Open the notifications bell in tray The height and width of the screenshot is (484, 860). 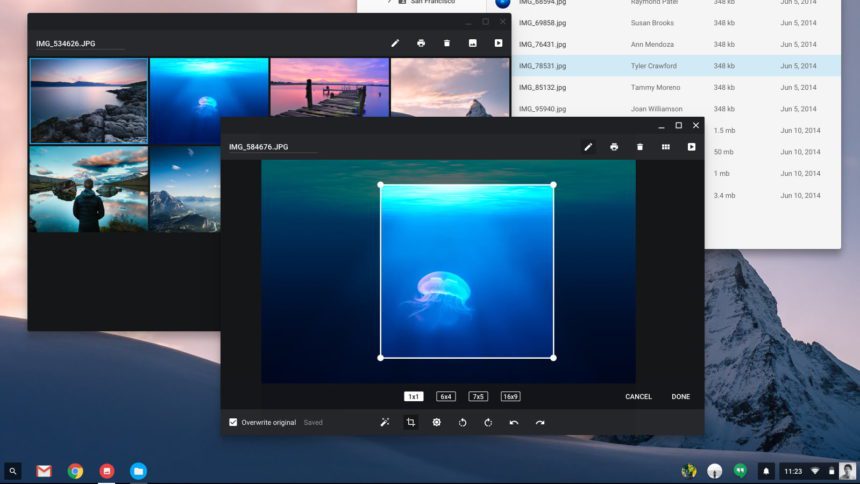click(x=766, y=471)
